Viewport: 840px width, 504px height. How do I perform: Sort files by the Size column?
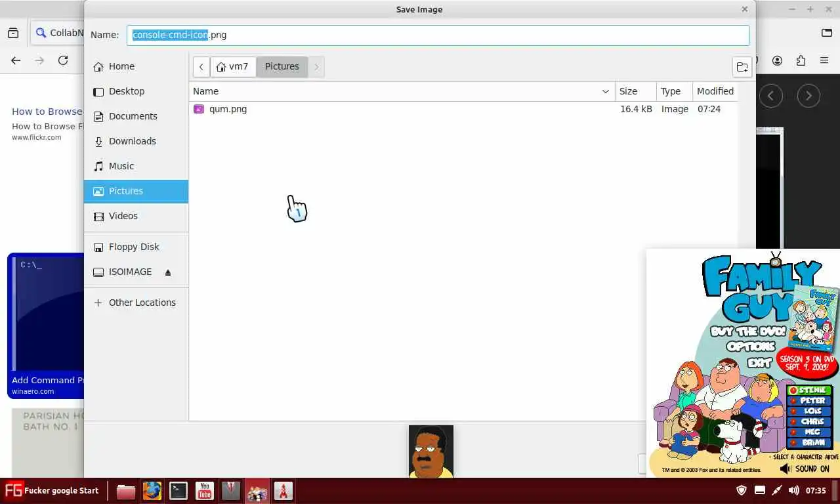point(635,91)
